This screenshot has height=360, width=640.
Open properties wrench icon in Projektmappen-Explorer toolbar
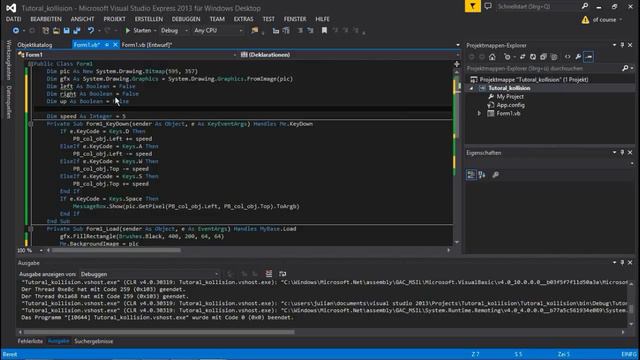pos(578,57)
